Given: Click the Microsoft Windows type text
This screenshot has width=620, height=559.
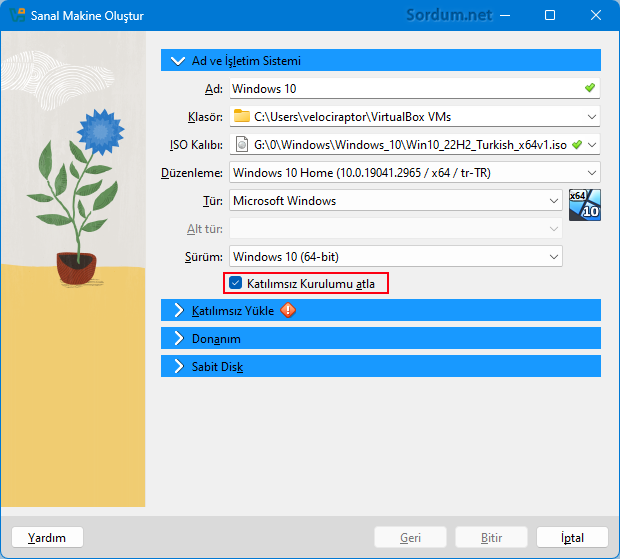Looking at the screenshot, I should coord(284,201).
